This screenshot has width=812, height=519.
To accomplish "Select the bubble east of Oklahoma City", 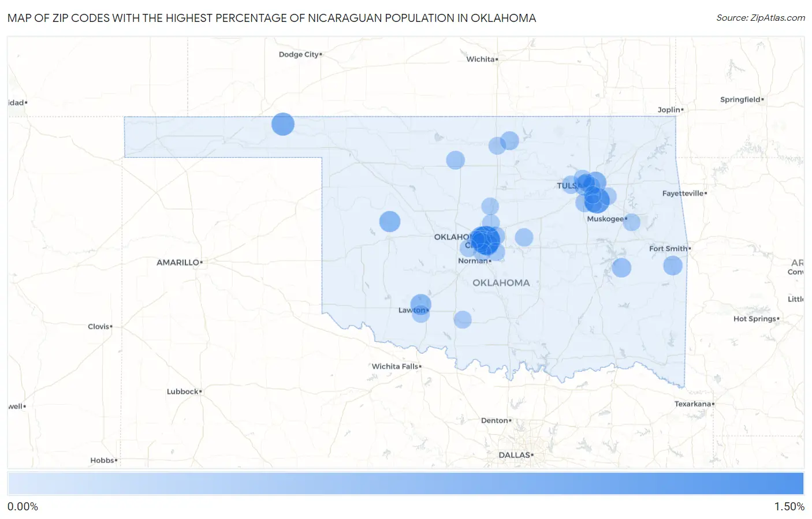I will click(524, 237).
